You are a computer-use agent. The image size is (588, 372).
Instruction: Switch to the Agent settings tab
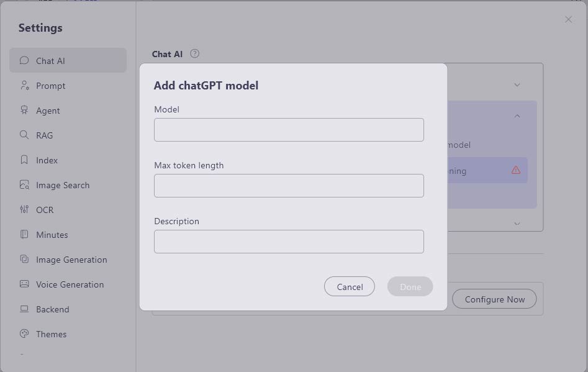tap(68, 111)
